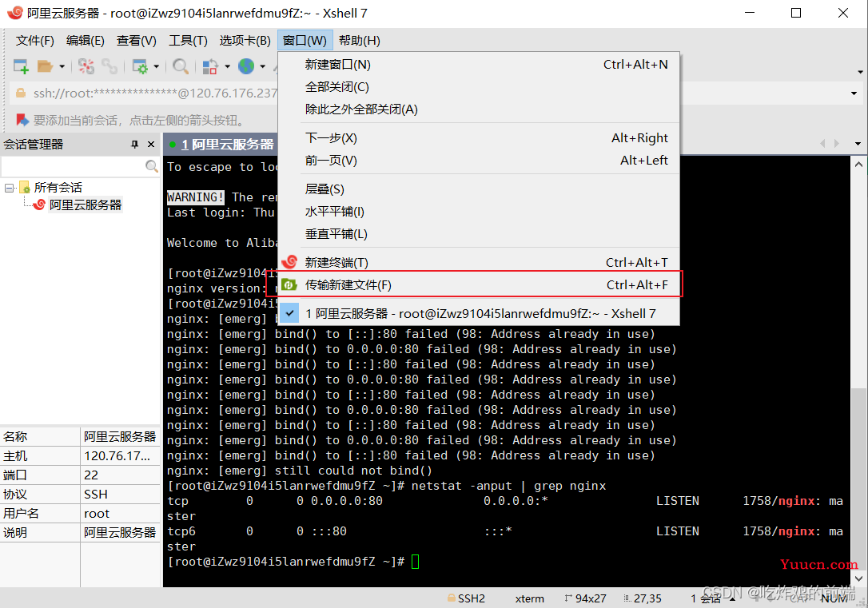Choose 全部关闭(C) menu entry
868x608 pixels.
[479, 87]
